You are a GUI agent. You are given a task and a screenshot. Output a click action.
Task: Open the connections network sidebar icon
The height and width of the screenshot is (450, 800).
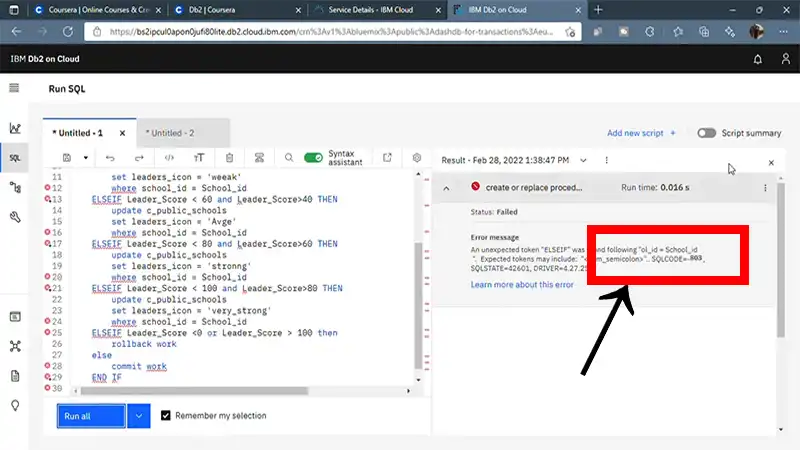coord(15,346)
